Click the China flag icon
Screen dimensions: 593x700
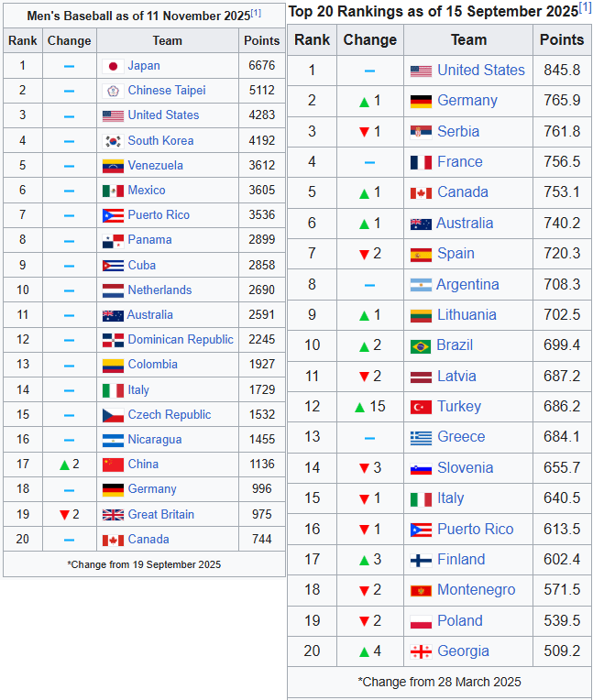coord(113,465)
